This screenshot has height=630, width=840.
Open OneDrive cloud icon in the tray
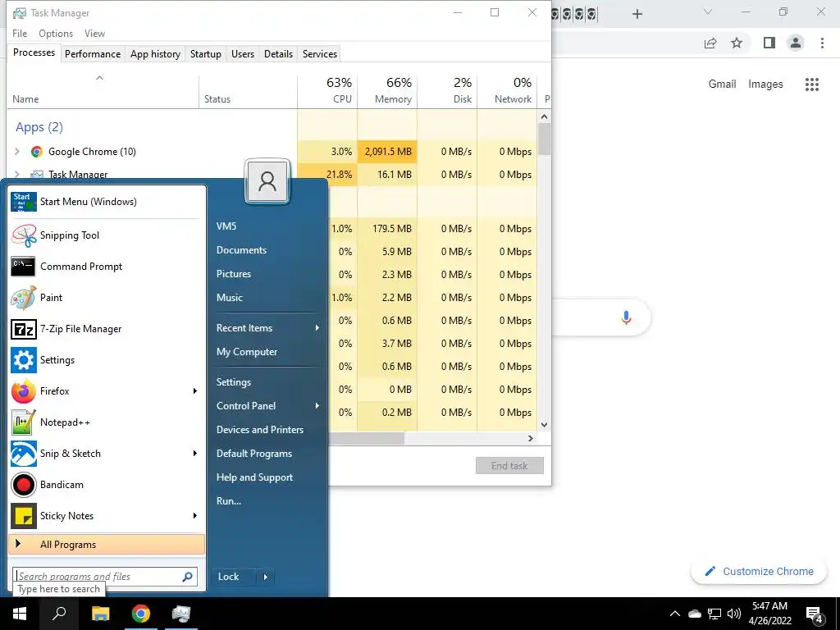695,614
